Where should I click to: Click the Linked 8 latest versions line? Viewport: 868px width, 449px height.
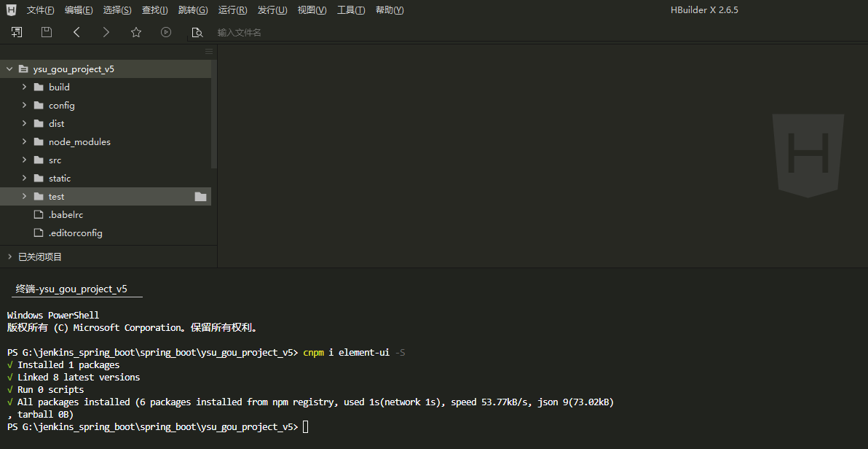click(x=74, y=377)
